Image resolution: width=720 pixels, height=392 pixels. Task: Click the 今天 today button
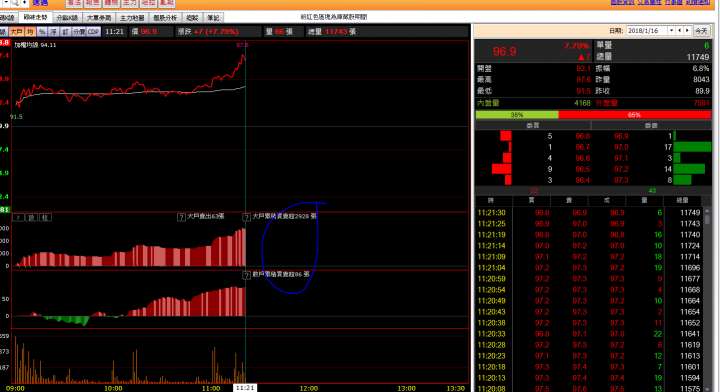[x=701, y=31]
